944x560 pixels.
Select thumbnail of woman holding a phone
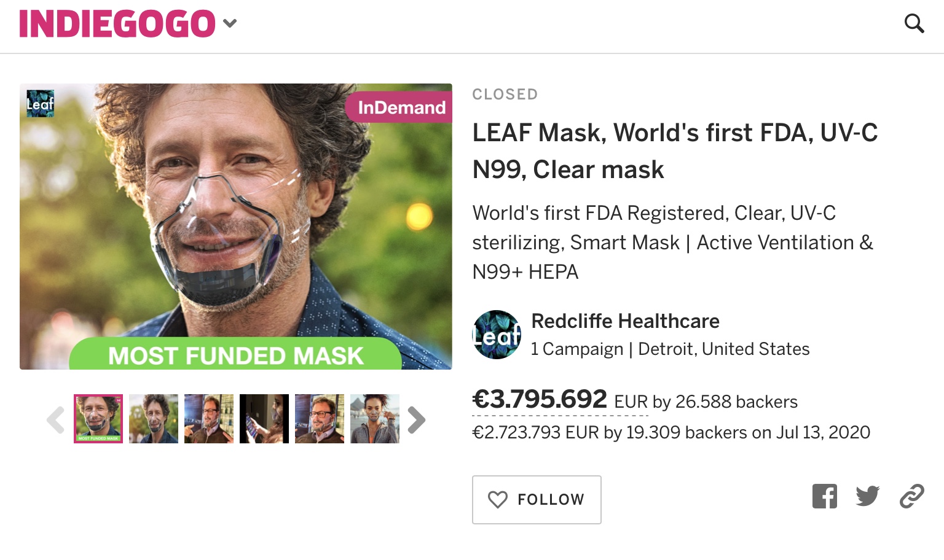(x=264, y=419)
